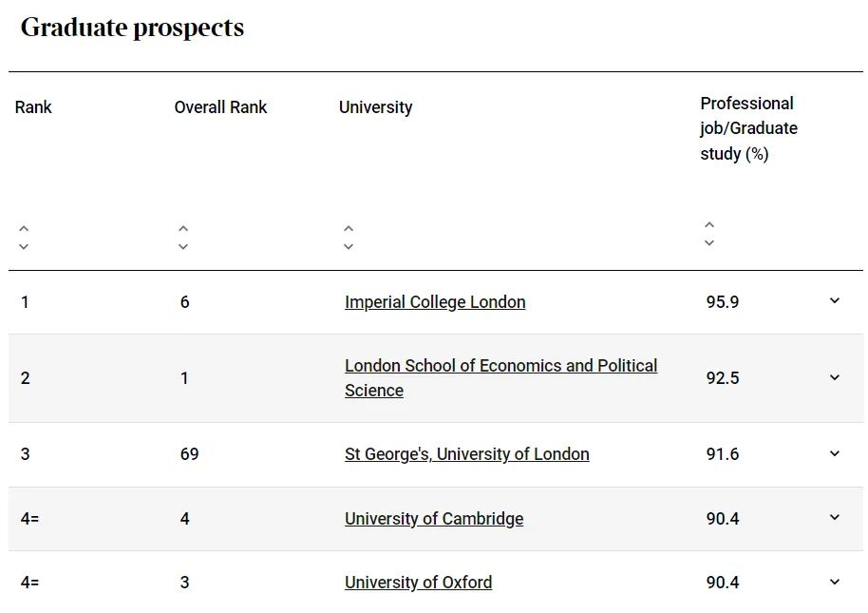Sort University column ascending with up arrow
This screenshot has height=613, width=868.
pyautogui.click(x=349, y=228)
